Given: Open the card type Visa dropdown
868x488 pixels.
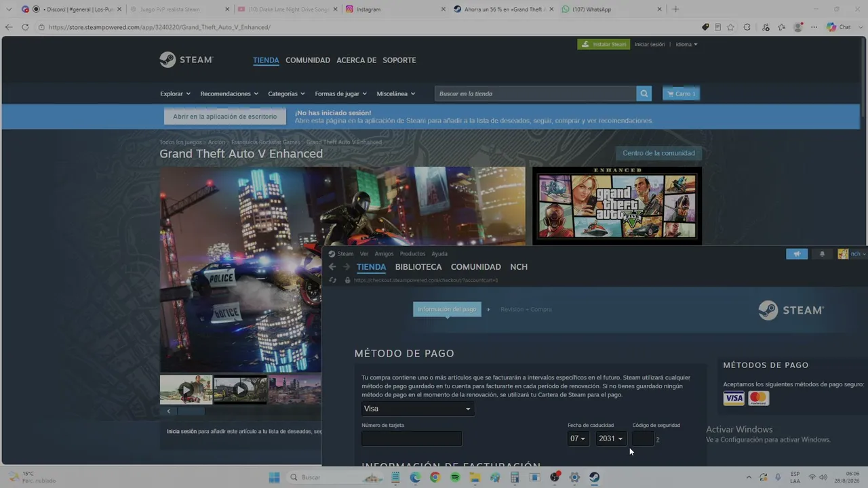Looking at the screenshot, I should (x=418, y=409).
